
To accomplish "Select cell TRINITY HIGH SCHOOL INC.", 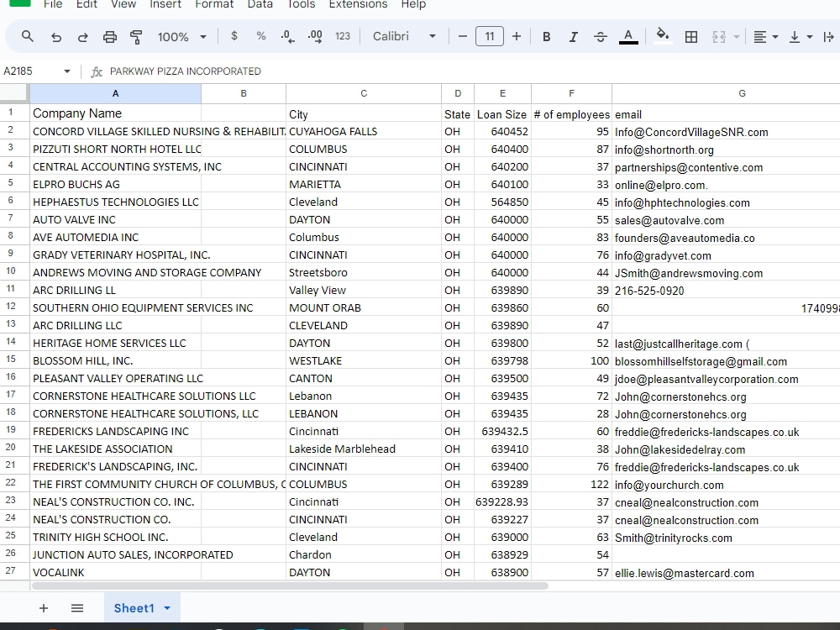I will tap(115, 537).
